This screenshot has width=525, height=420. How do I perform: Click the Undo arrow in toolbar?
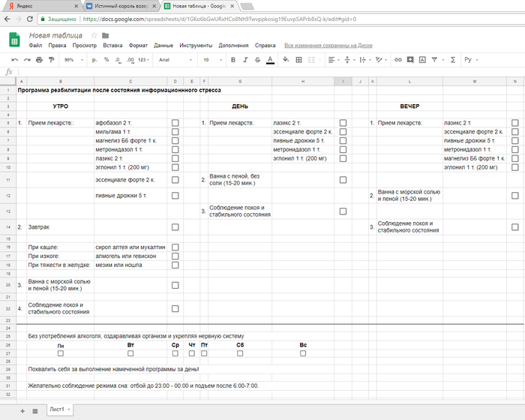(14, 59)
